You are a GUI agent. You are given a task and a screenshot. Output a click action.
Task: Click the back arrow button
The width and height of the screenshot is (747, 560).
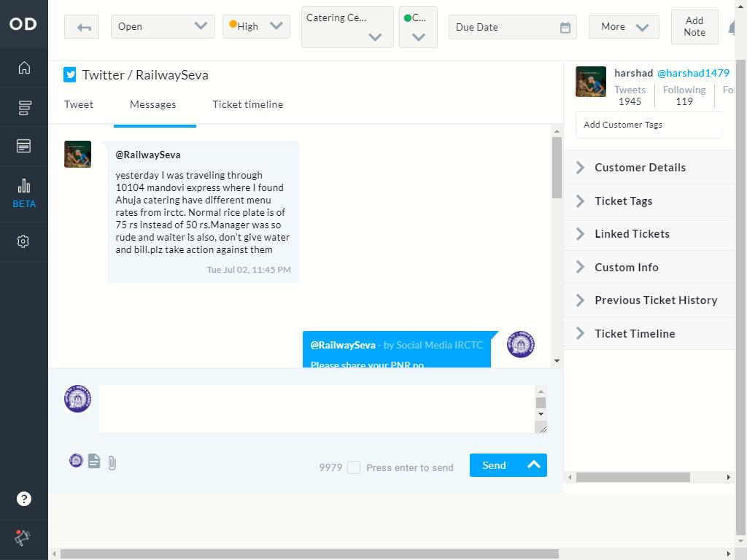[82, 27]
